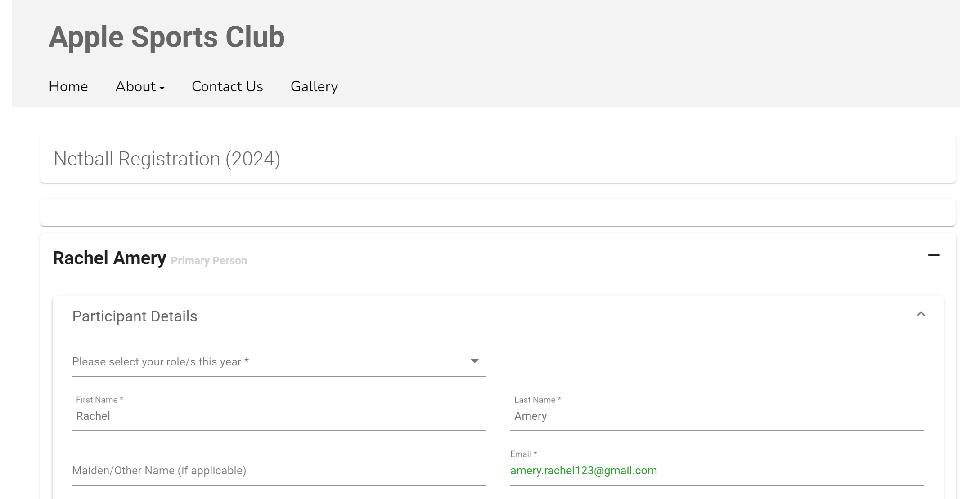Click the empty panel below registration title
Image resolution: width=980 pixels, height=499 pixels.
pos(498,212)
